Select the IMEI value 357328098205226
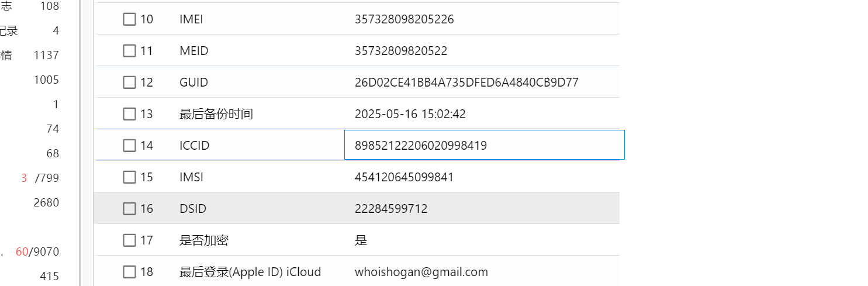 click(404, 19)
